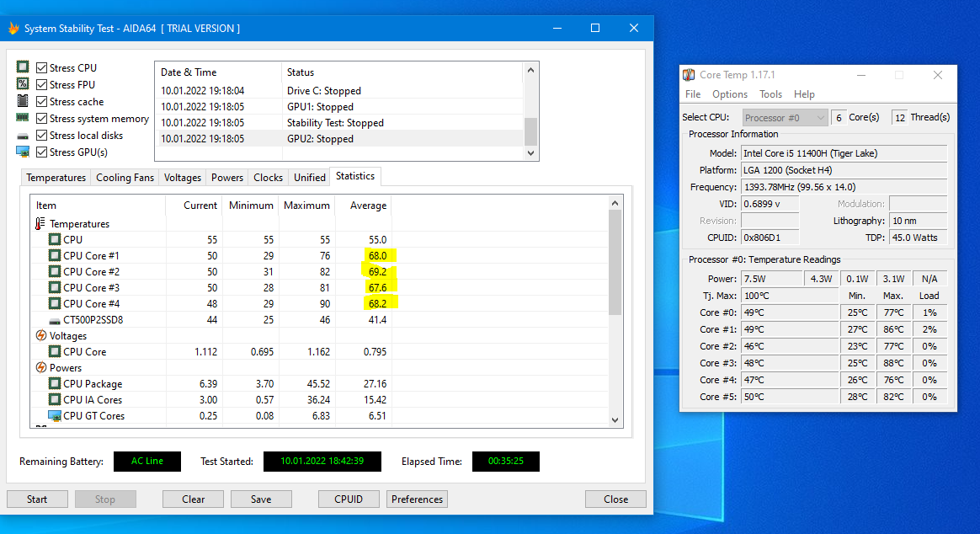The height and width of the screenshot is (534, 980).
Task: Open Preferences in AIDA64
Action: [417, 499]
